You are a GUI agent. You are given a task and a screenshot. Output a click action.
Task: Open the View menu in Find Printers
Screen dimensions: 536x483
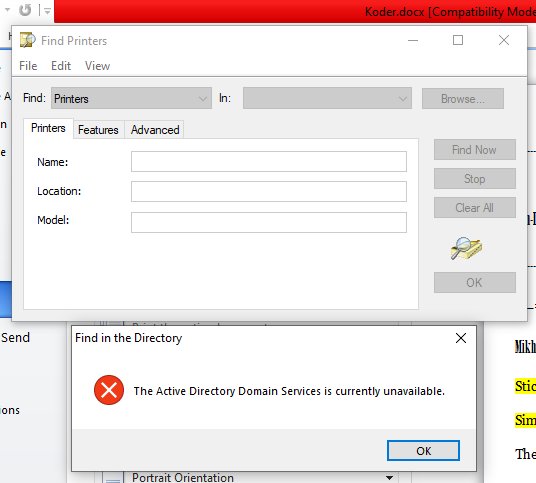tap(97, 66)
